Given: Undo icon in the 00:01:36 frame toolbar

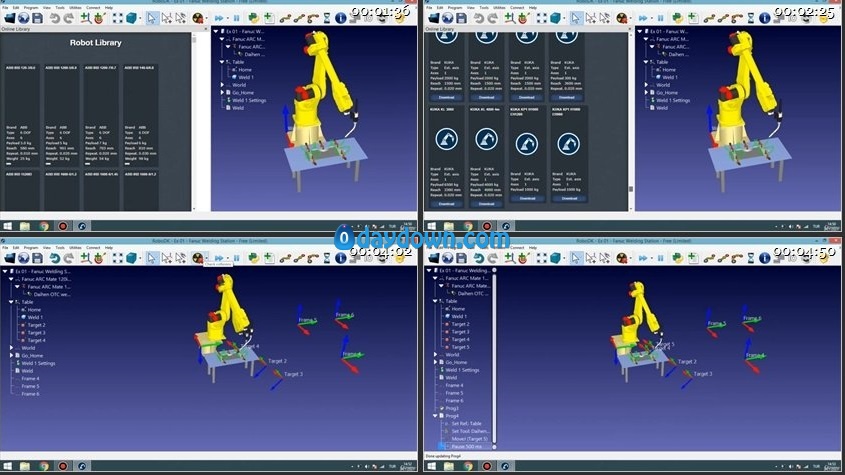Looking at the screenshot, I should point(54,18).
